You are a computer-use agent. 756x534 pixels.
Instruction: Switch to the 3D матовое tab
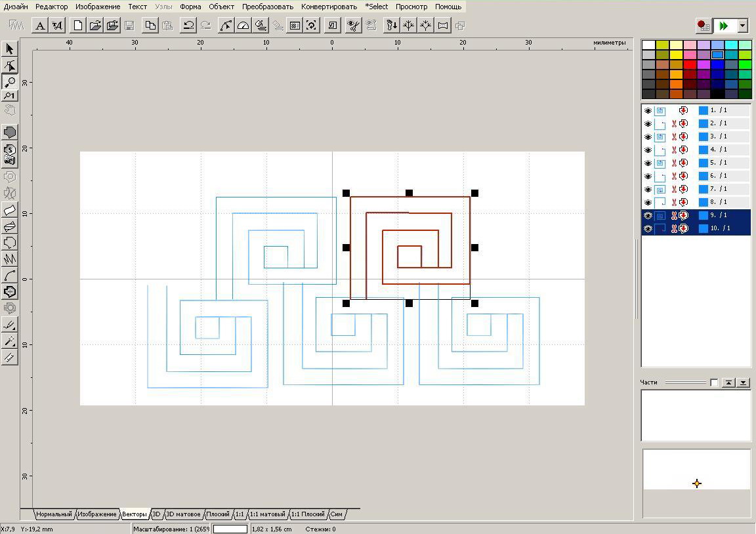[x=182, y=514]
